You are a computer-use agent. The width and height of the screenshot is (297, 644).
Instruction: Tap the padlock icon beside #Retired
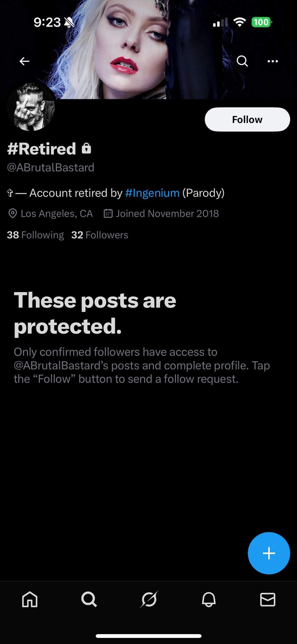[x=86, y=148]
